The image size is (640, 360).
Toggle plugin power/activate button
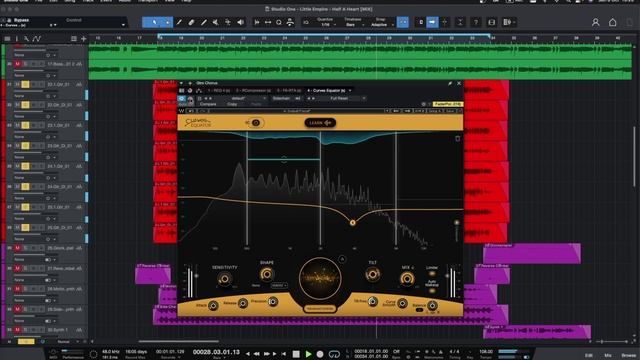(182, 99)
